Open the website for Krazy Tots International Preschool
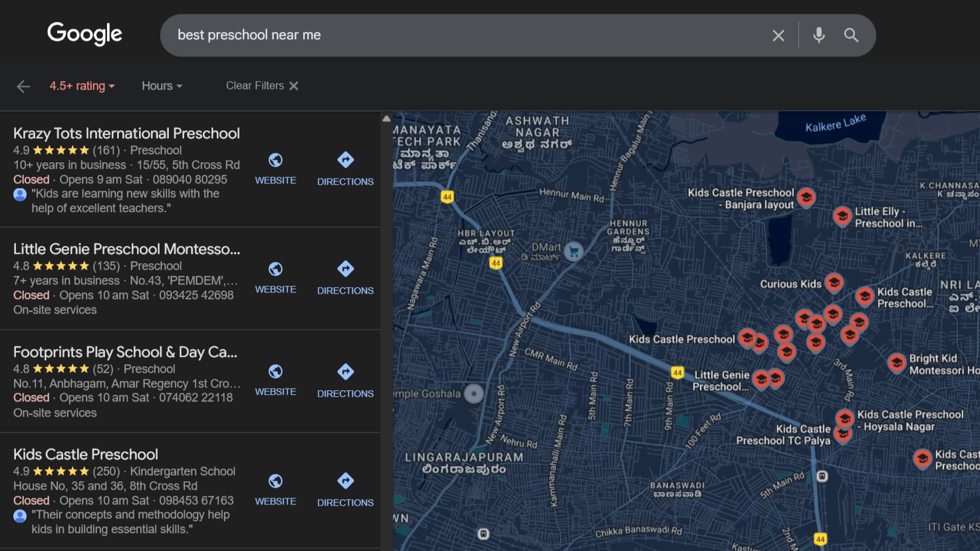980x551 pixels. pos(275,167)
